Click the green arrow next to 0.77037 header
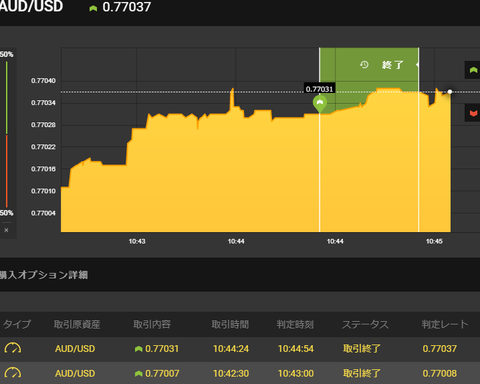 tap(93, 8)
